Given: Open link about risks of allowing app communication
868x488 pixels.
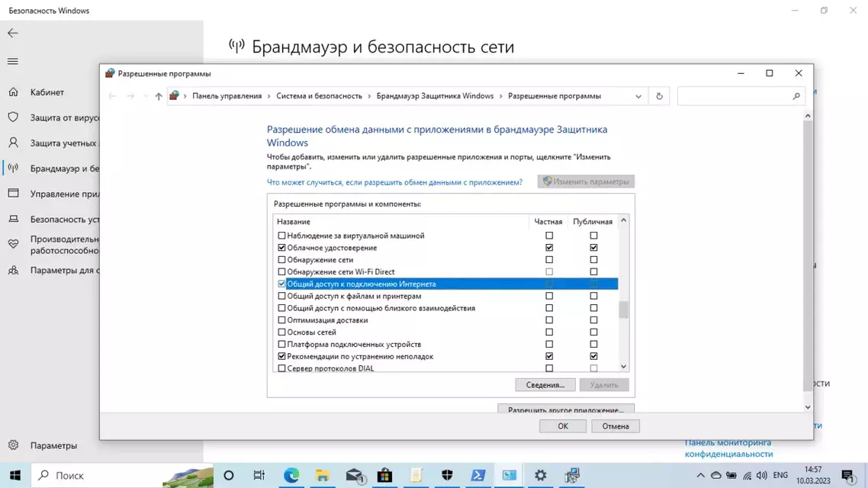Looking at the screenshot, I should (394, 182).
